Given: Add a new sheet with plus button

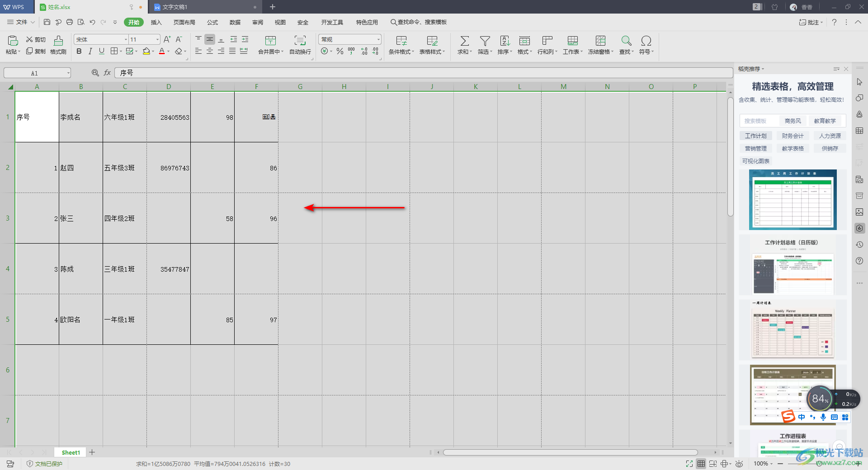Looking at the screenshot, I should pyautogui.click(x=92, y=452).
